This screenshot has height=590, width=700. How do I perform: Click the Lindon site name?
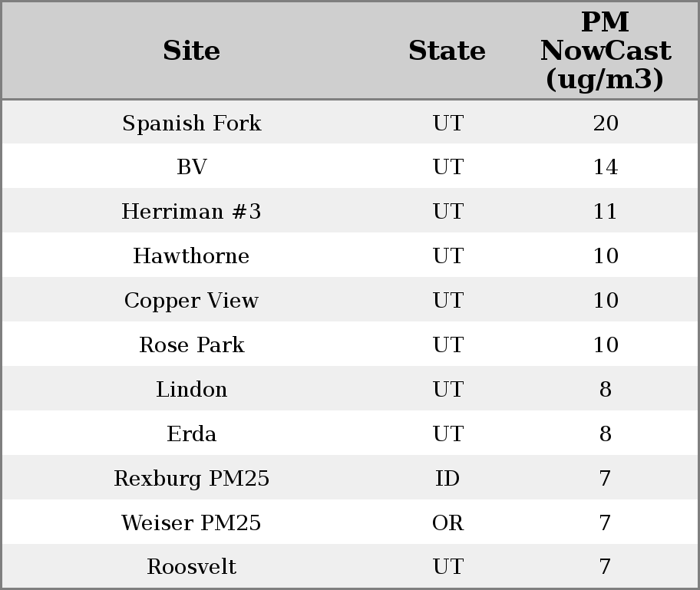(191, 390)
